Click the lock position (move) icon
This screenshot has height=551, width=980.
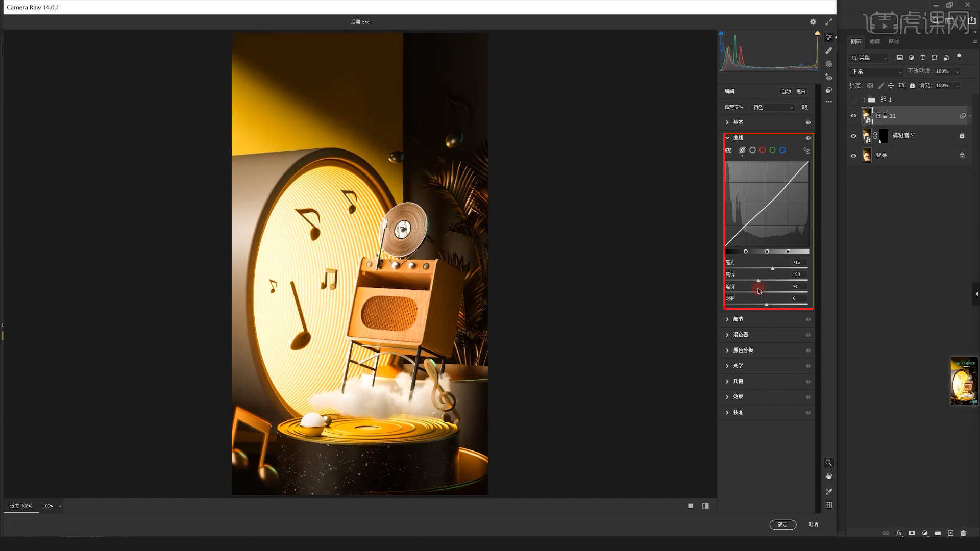(891, 86)
